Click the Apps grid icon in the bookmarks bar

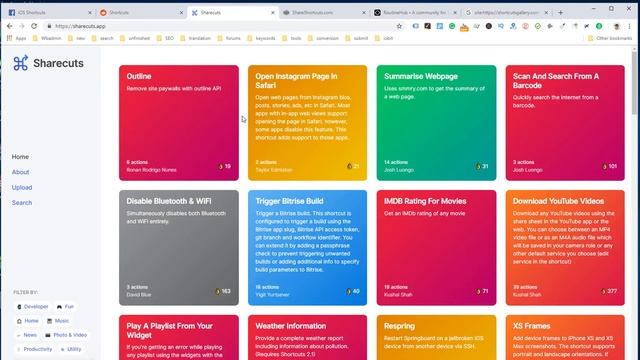point(9,38)
